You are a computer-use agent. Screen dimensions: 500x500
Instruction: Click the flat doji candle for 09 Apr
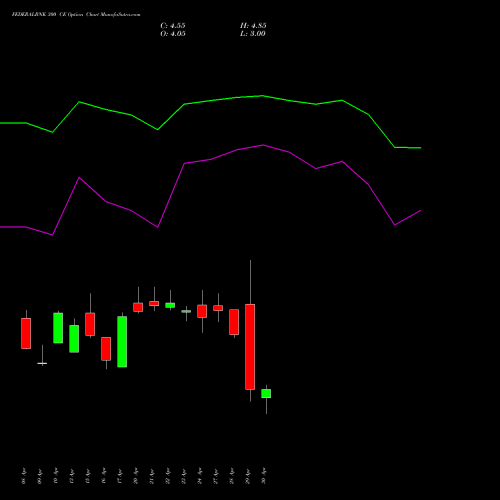click(42, 363)
